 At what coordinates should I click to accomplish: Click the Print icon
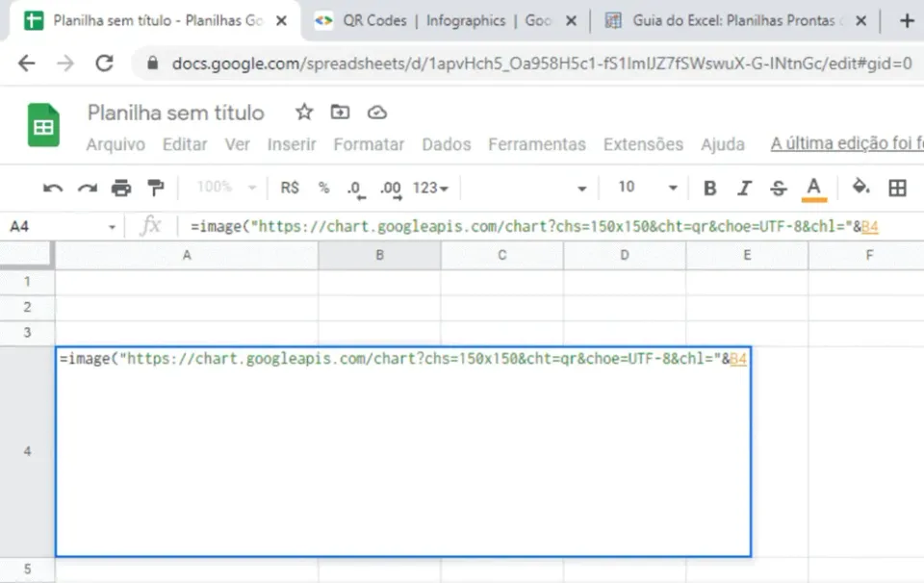[x=121, y=188]
